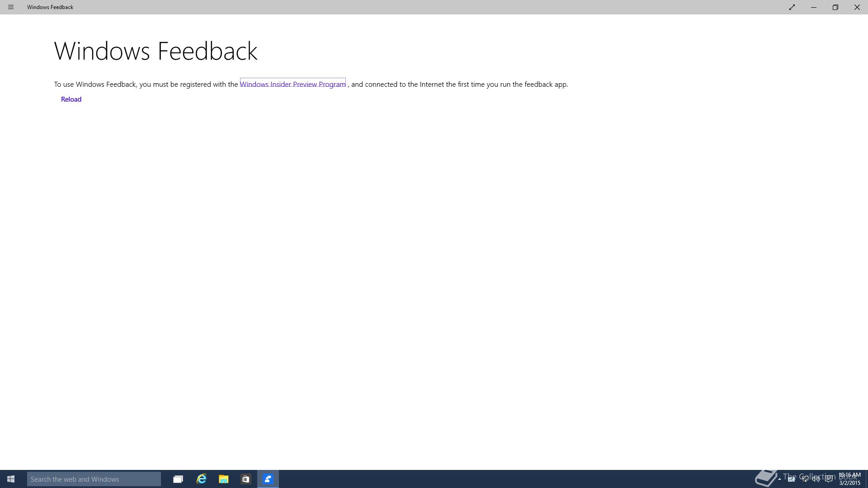Open the hamburger menu in title bar

click(x=11, y=7)
